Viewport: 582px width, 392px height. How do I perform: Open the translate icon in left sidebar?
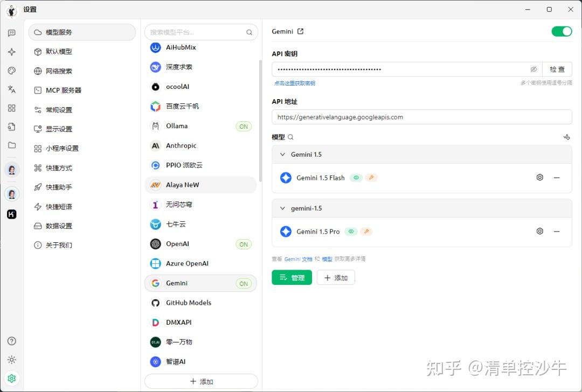pos(11,89)
